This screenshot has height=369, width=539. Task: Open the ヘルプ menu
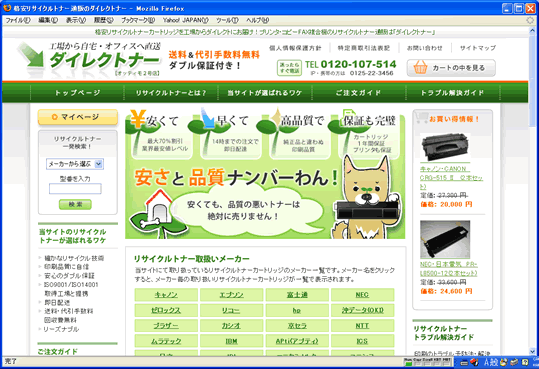point(257,20)
